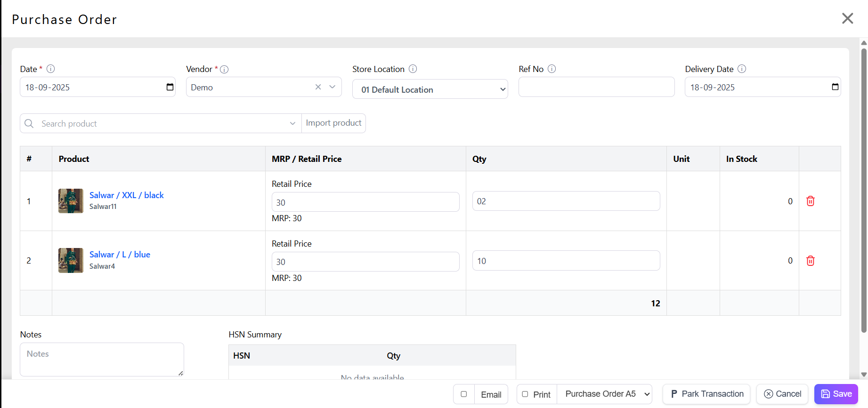Clear the selected vendor Demo

point(318,87)
